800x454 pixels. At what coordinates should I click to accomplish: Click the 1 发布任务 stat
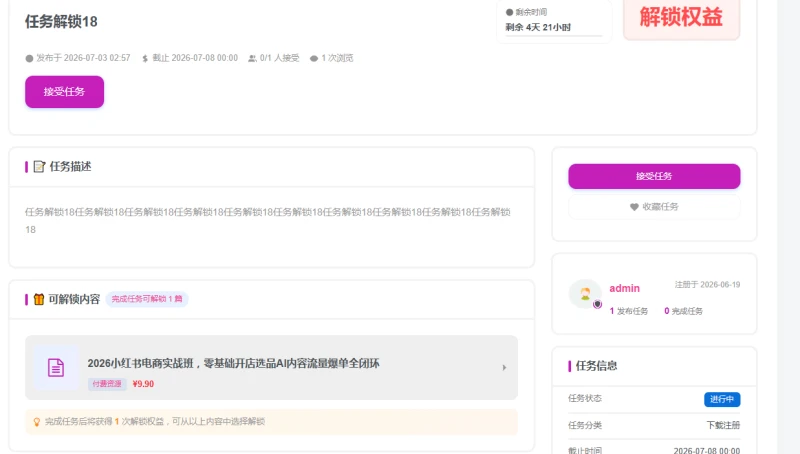[x=629, y=311]
